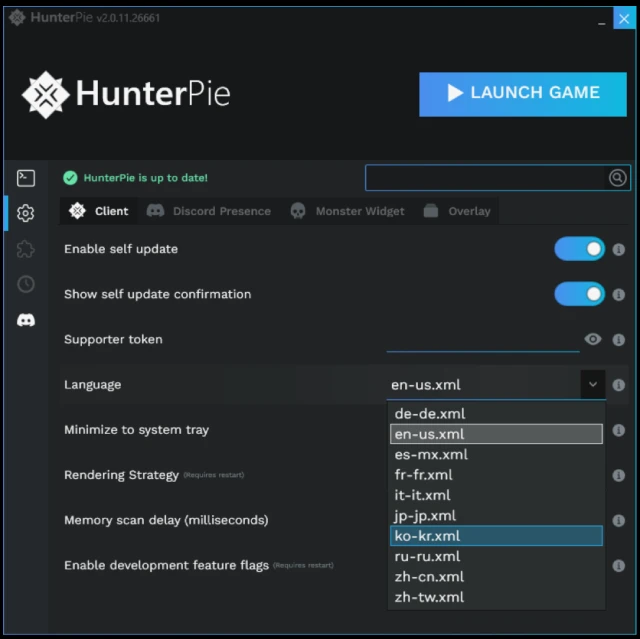Click the green up-to-date checkmark icon
The image size is (640, 639).
70,178
